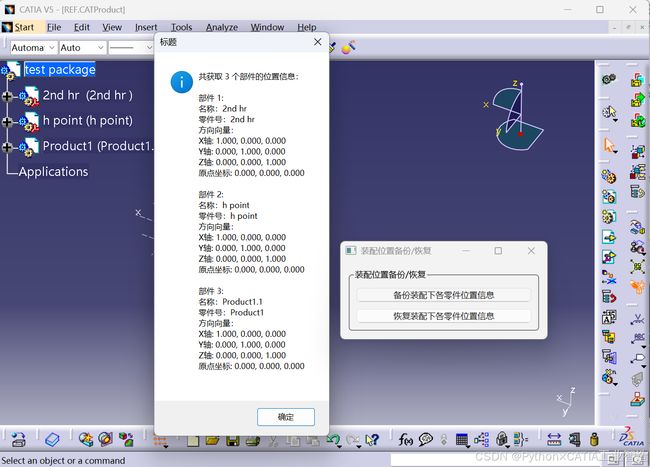Click 备份装配下各零件位置信息 button
Viewport: 650px width, 467px height.
[444, 295]
